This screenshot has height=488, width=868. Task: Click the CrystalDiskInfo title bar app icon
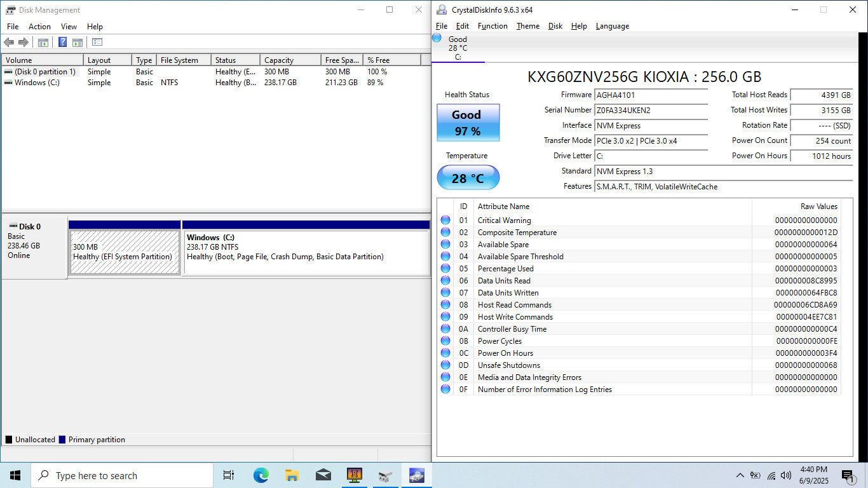coord(442,10)
